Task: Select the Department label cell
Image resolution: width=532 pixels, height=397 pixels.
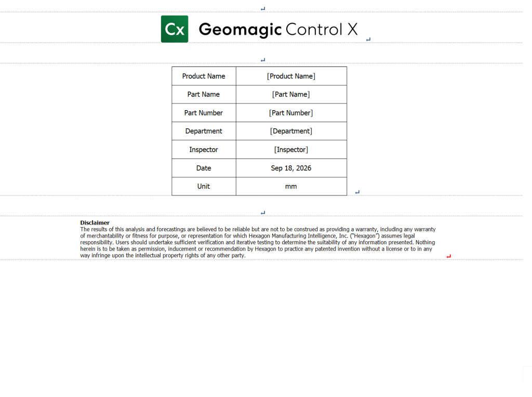Action: (x=204, y=131)
